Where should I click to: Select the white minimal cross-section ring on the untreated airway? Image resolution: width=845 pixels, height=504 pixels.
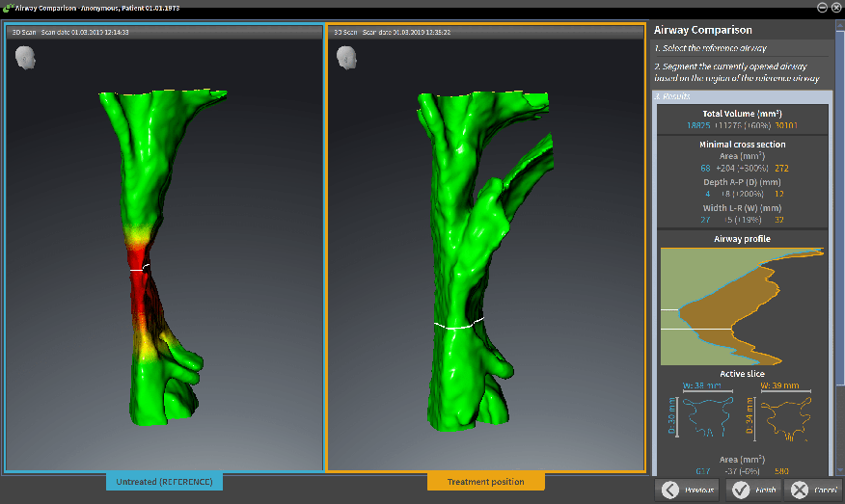[140, 269]
